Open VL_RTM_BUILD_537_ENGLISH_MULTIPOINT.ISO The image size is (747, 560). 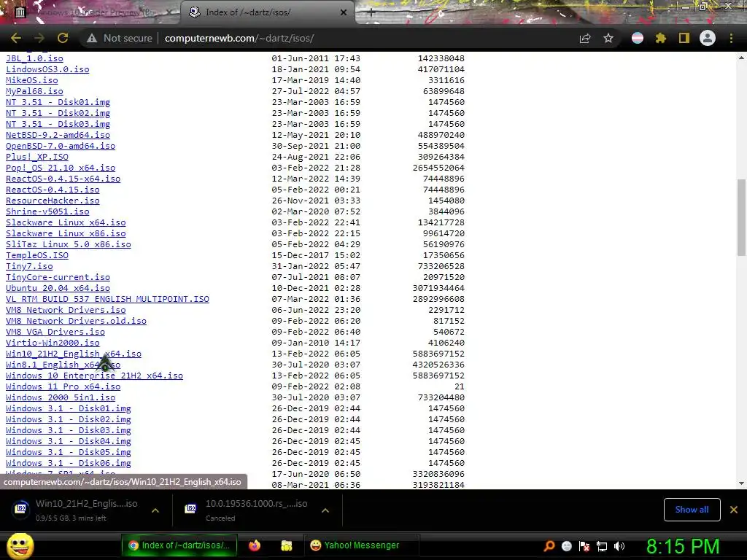coord(107,299)
